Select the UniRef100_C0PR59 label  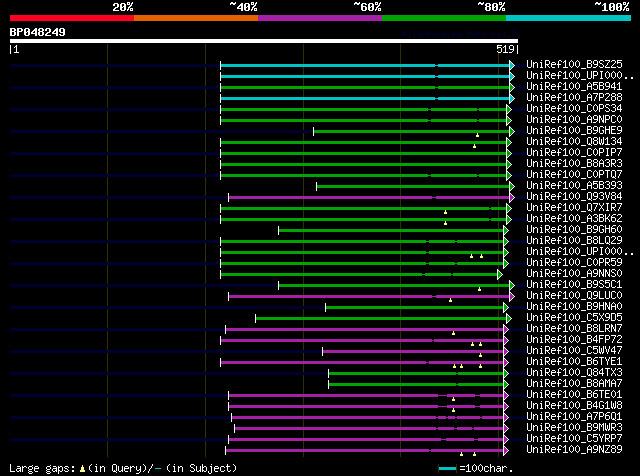574,262
